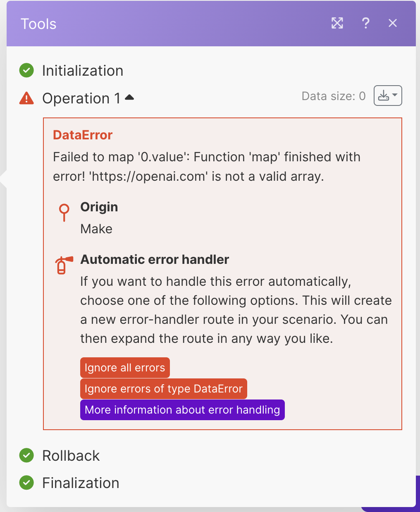This screenshot has width=420, height=512.
Task: Click the fullscreen expand icon in header
Action: [x=337, y=23]
